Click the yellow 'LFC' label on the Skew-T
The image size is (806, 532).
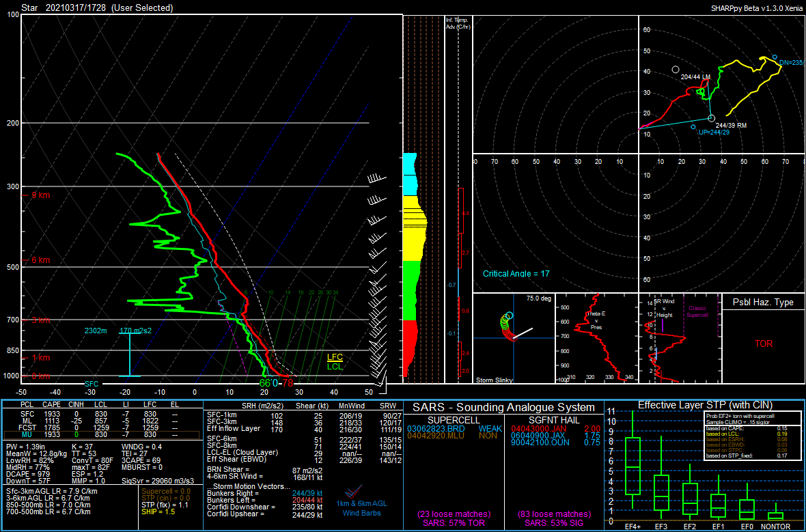335,358
